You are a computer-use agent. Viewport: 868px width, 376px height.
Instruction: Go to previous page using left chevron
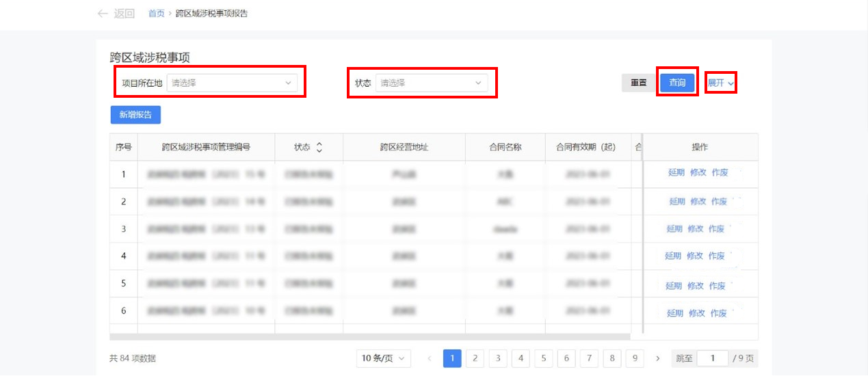[430, 358]
